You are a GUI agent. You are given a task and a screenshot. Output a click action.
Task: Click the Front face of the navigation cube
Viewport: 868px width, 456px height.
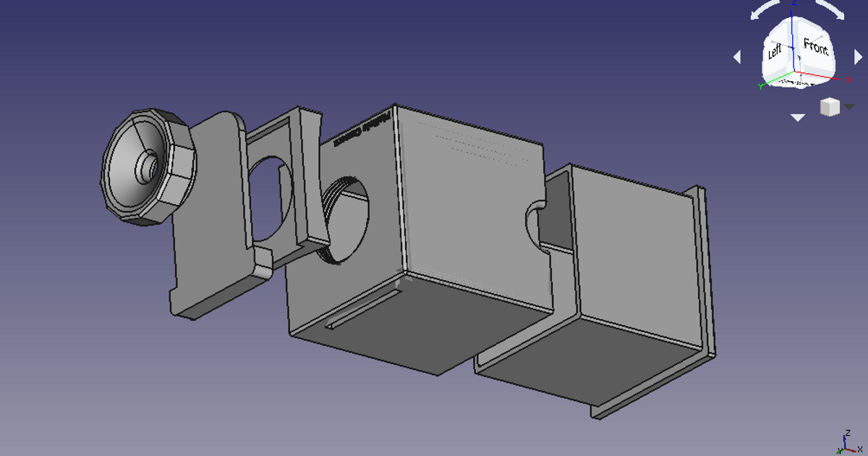click(x=815, y=50)
